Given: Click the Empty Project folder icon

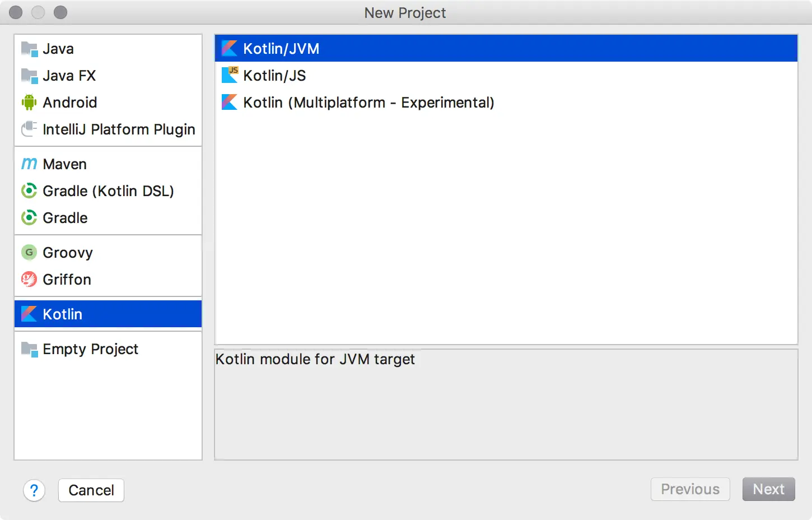Looking at the screenshot, I should coord(29,349).
